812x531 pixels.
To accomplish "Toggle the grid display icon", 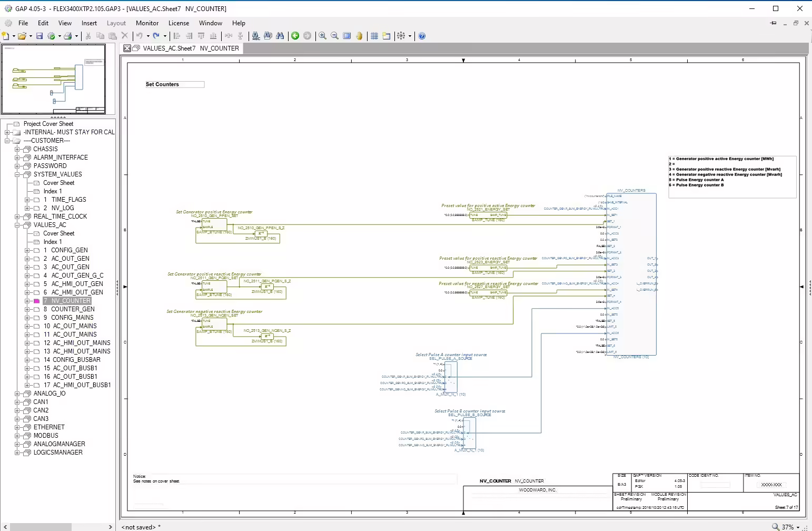I will (x=374, y=36).
